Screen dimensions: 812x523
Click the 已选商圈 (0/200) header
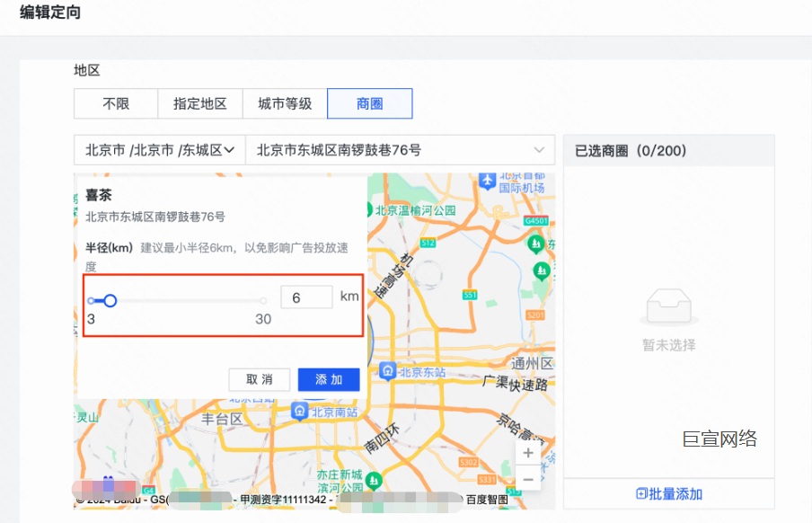click(x=631, y=151)
